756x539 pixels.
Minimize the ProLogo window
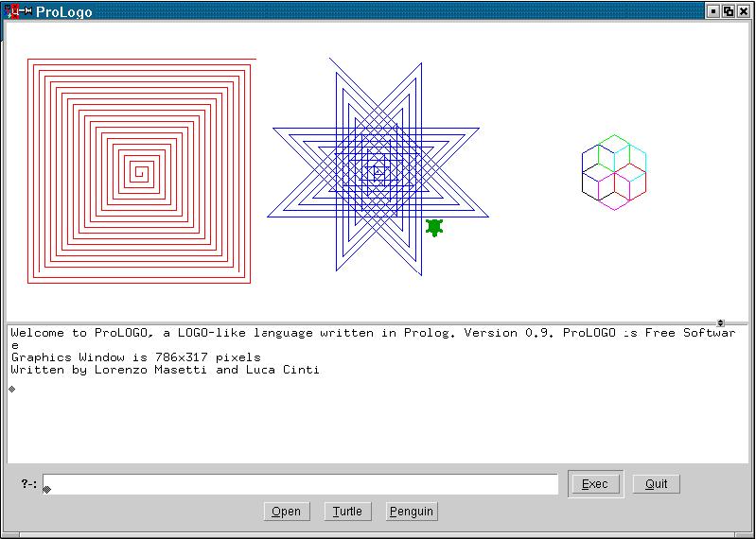click(x=712, y=11)
